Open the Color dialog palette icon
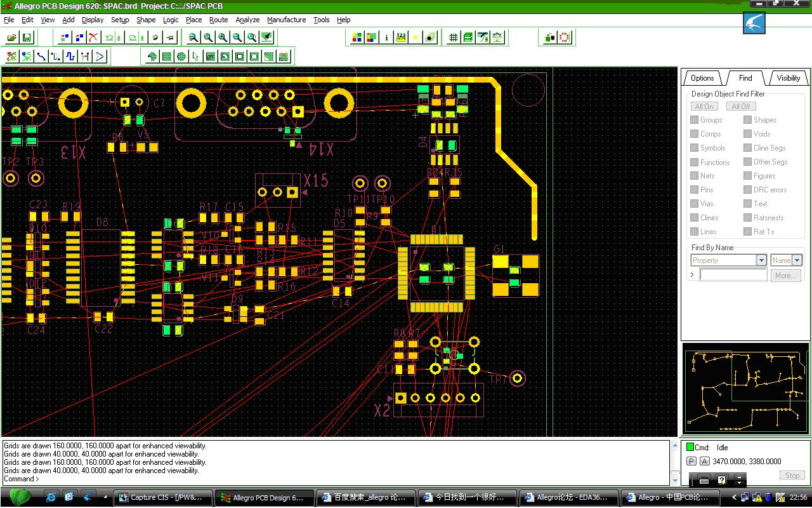The height and width of the screenshot is (508, 812). coord(357,38)
